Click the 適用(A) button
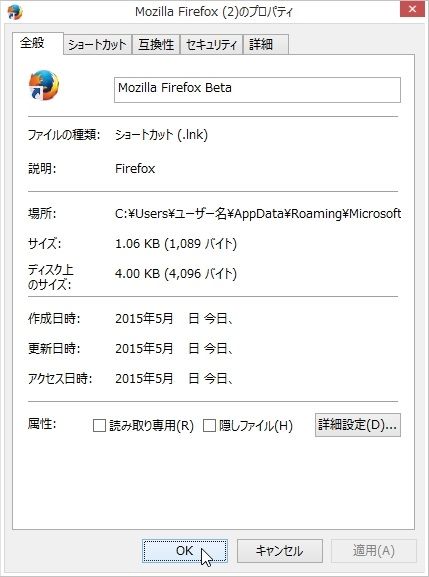Viewport: 429px width, 577px height. tap(374, 551)
